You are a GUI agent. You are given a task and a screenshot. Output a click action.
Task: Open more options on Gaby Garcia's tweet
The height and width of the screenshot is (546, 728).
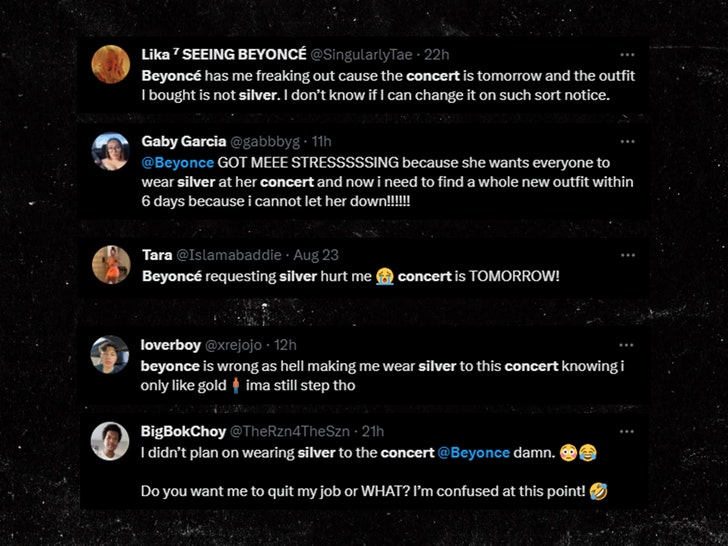pyautogui.click(x=627, y=142)
